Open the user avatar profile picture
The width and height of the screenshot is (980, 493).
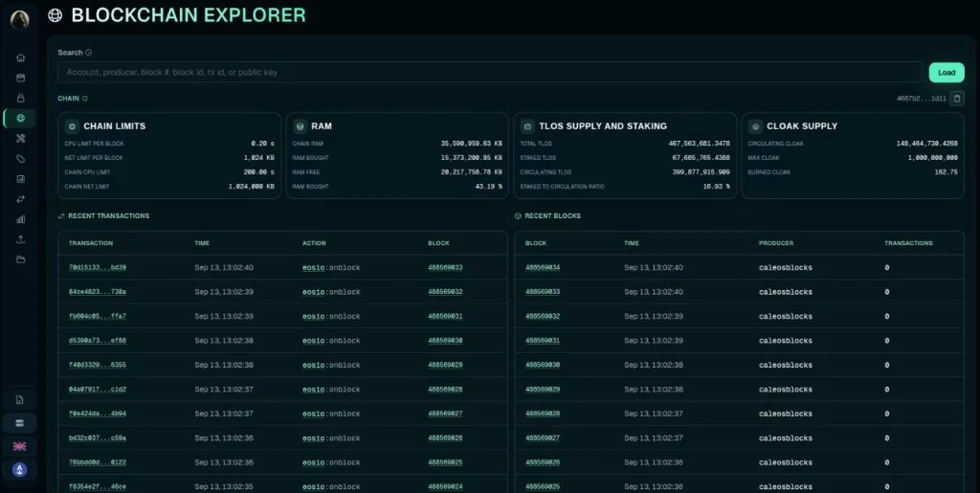click(19, 19)
